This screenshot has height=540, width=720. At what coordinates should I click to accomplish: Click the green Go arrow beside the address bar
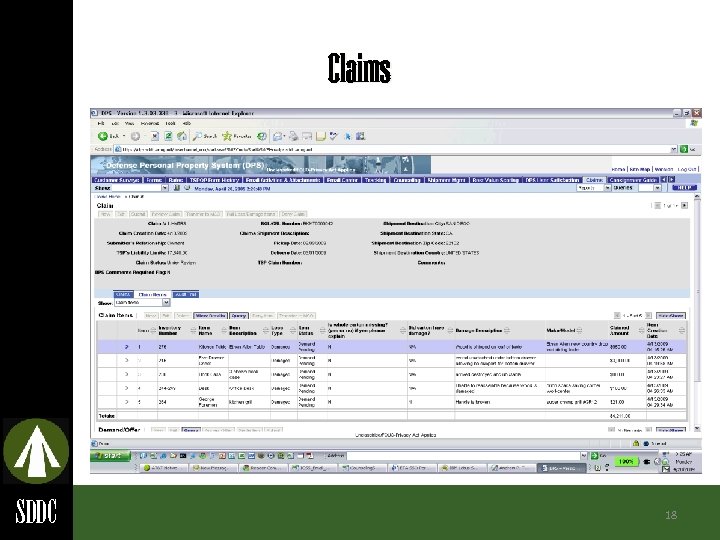click(684, 149)
